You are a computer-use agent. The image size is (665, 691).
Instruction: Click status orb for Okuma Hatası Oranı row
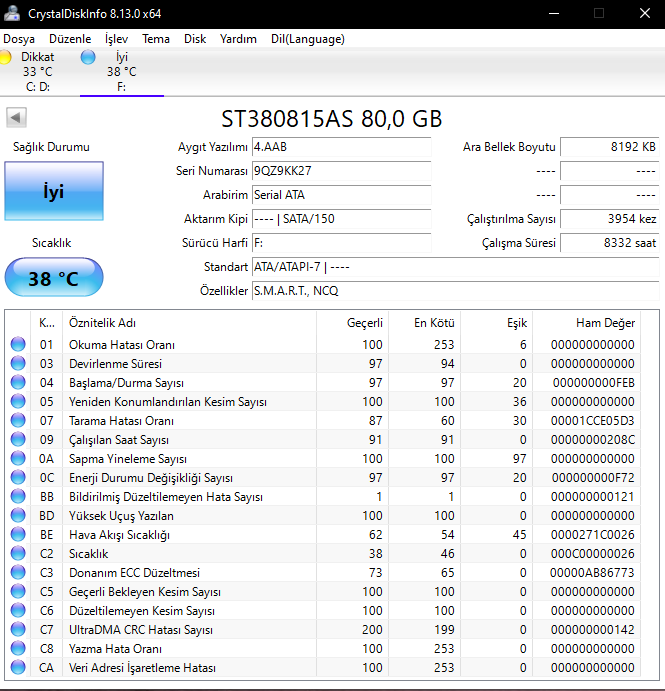[x=17, y=345]
